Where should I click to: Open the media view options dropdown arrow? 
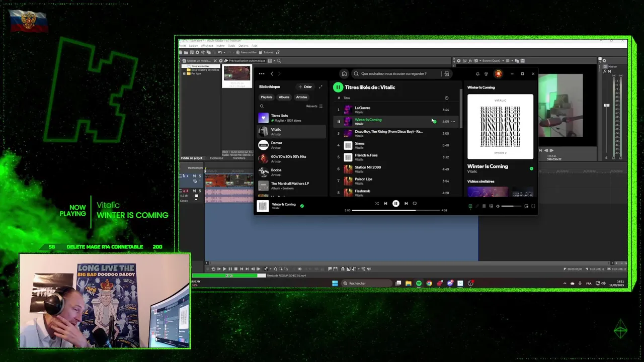click(x=274, y=61)
